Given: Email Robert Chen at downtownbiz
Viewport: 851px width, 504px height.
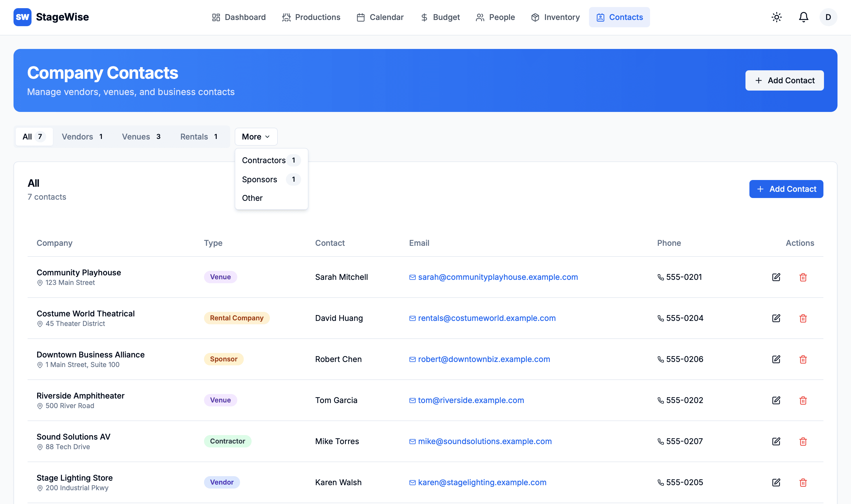Looking at the screenshot, I should [x=484, y=359].
